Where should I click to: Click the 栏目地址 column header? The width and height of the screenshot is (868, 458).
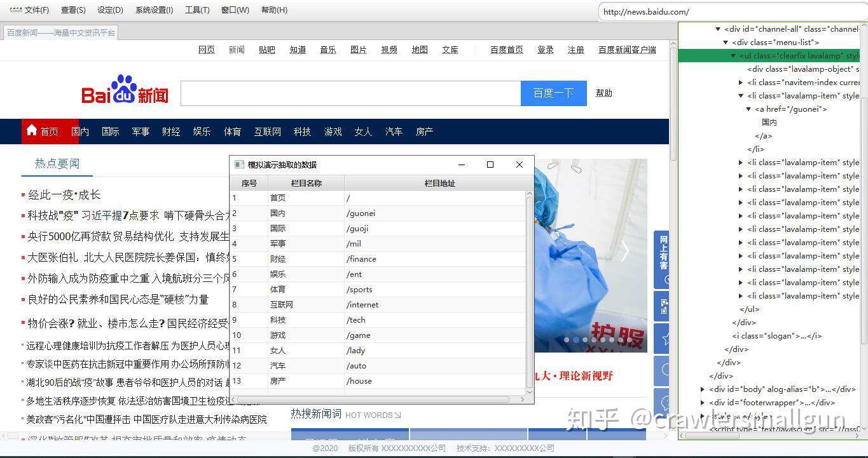click(439, 184)
